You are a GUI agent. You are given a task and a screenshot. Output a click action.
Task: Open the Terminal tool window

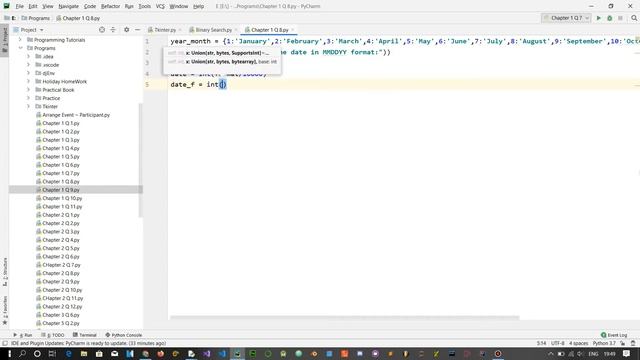[x=84, y=335]
